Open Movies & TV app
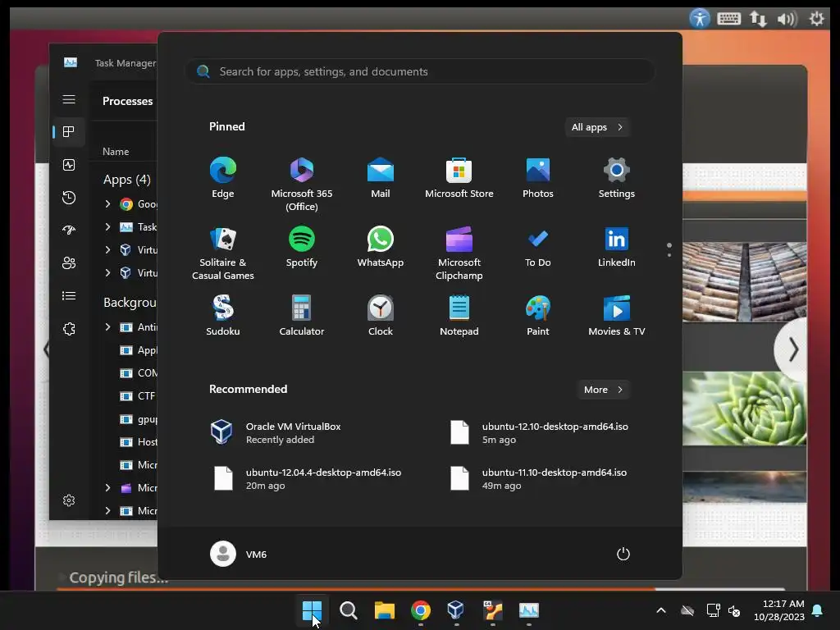 click(x=617, y=316)
